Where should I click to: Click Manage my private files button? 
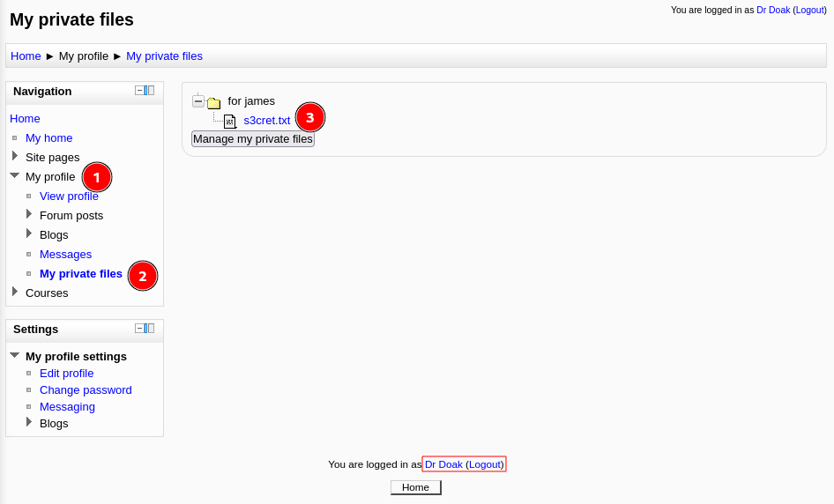253,139
